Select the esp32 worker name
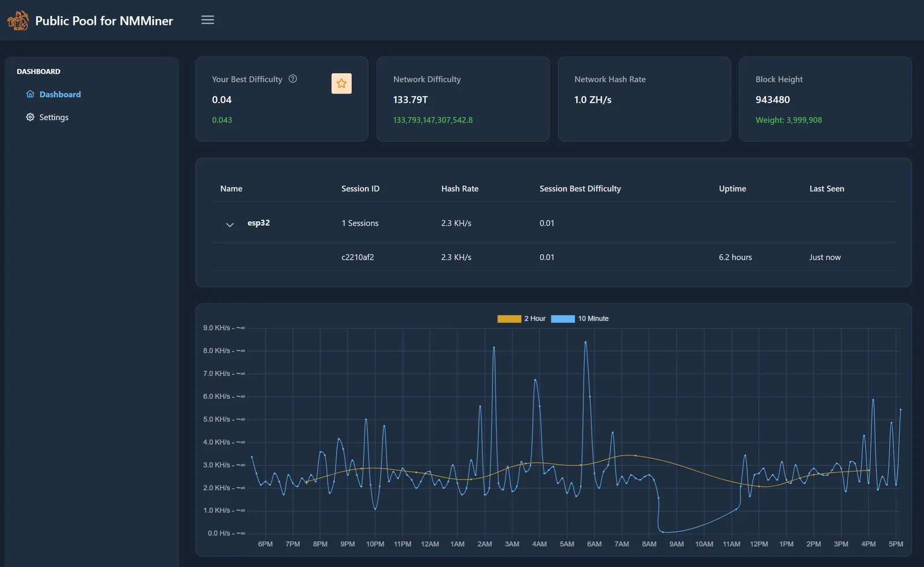The width and height of the screenshot is (924, 567). coord(258,223)
